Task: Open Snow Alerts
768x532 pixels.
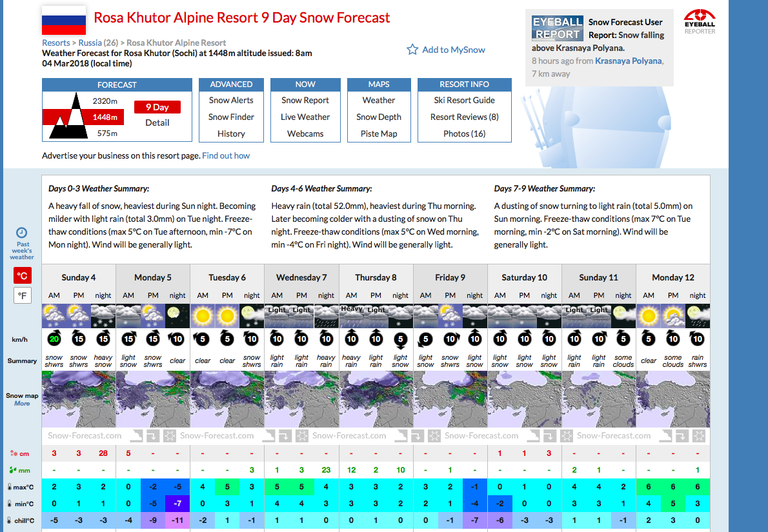Action: pyautogui.click(x=231, y=101)
